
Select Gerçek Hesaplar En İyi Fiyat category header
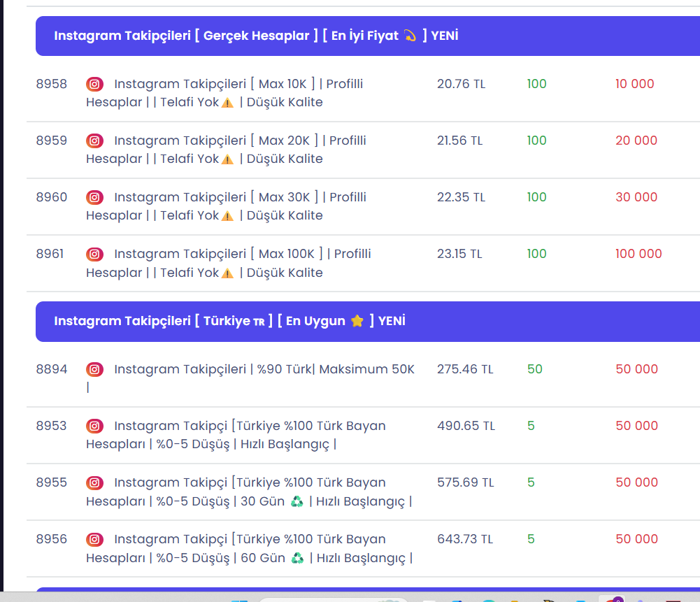point(368,36)
